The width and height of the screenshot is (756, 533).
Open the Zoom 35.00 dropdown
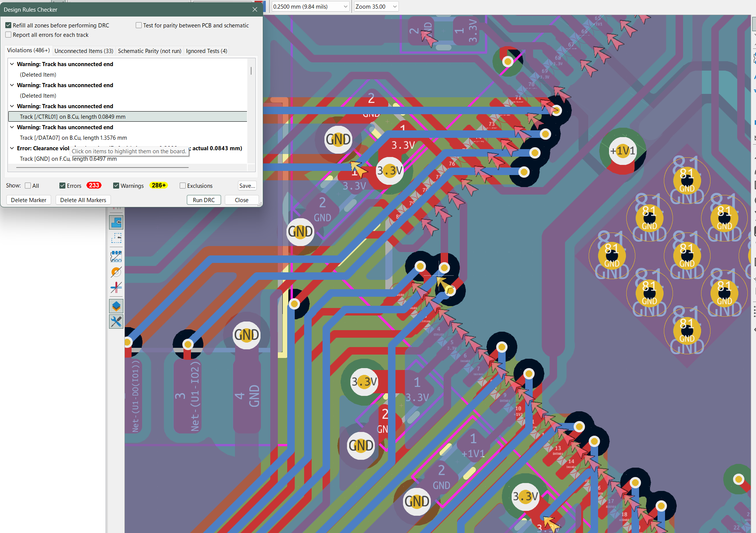click(x=394, y=6)
